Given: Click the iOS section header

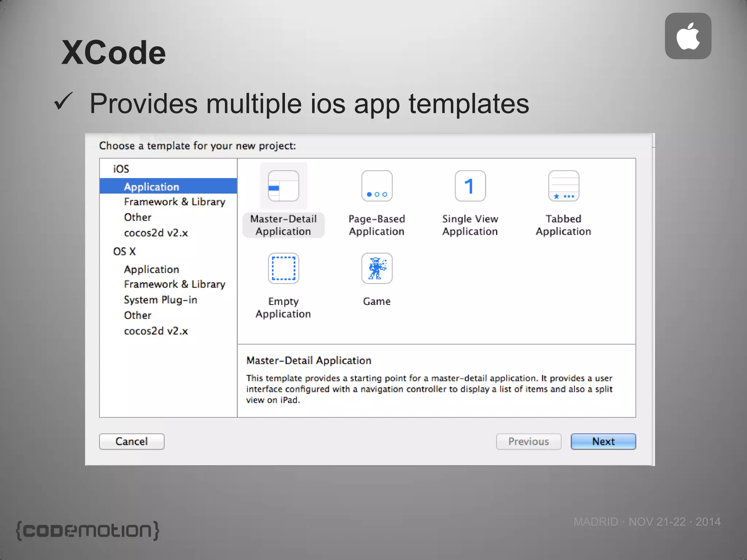Looking at the screenshot, I should [121, 169].
